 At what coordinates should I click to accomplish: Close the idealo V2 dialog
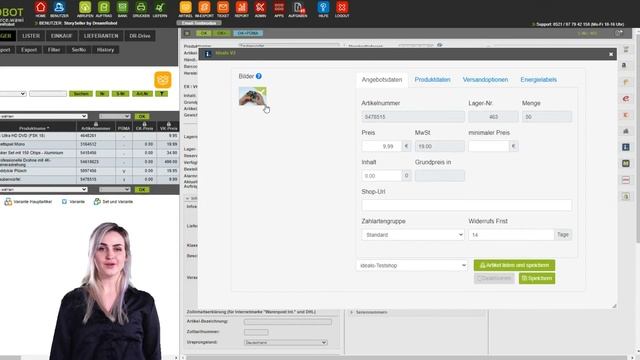[611, 54]
